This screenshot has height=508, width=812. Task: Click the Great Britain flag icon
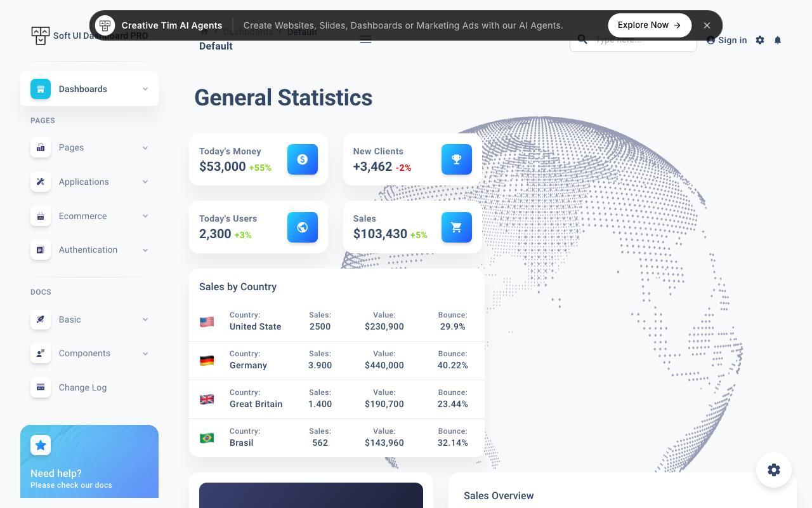(207, 399)
